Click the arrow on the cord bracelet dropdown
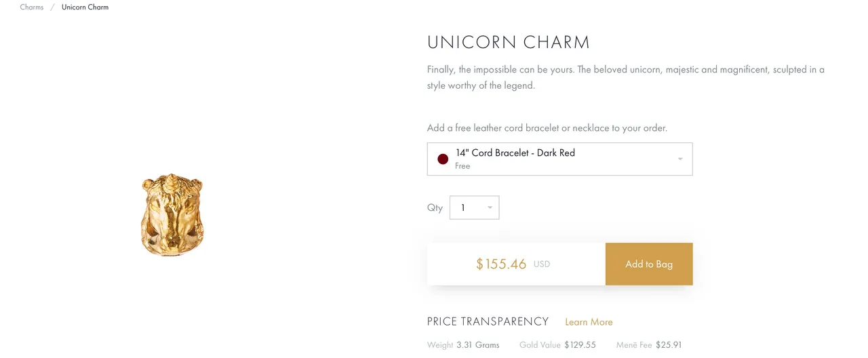This screenshot has width=868, height=358. point(680,159)
